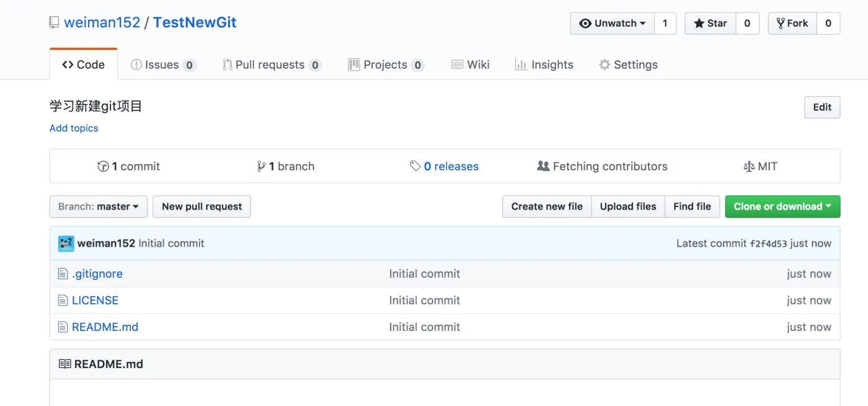Open the Pull requests tab

pos(272,64)
